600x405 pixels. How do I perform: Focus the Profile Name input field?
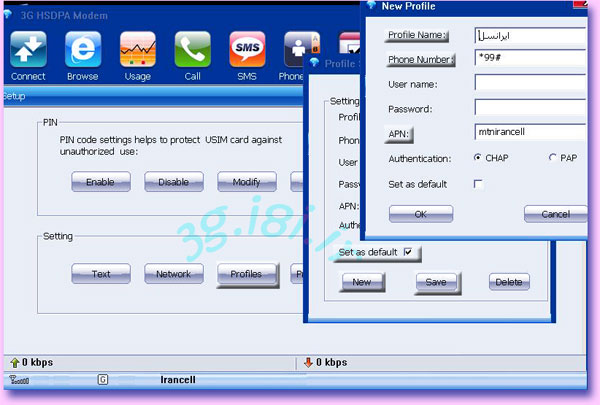pyautogui.click(x=530, y=36)
